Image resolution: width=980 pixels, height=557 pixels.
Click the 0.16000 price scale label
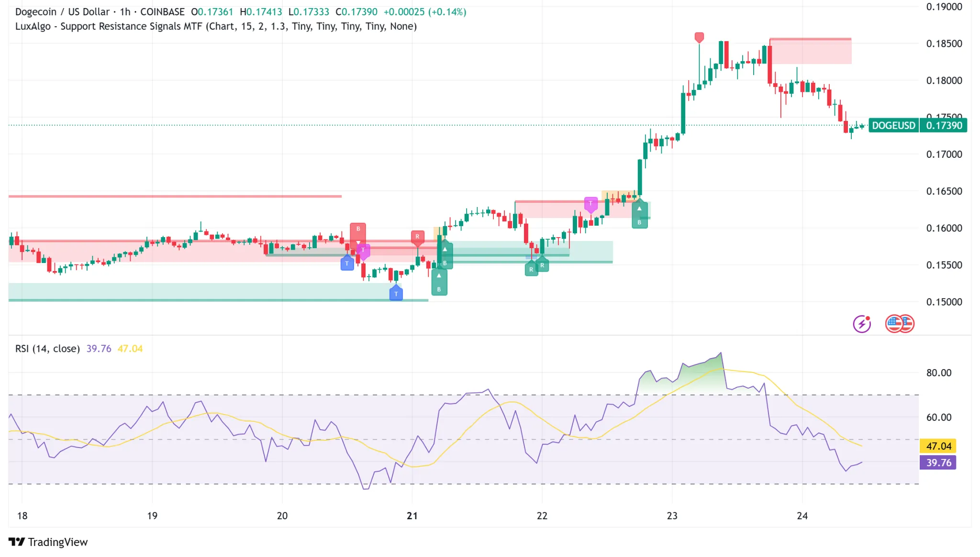click(944, 228)
